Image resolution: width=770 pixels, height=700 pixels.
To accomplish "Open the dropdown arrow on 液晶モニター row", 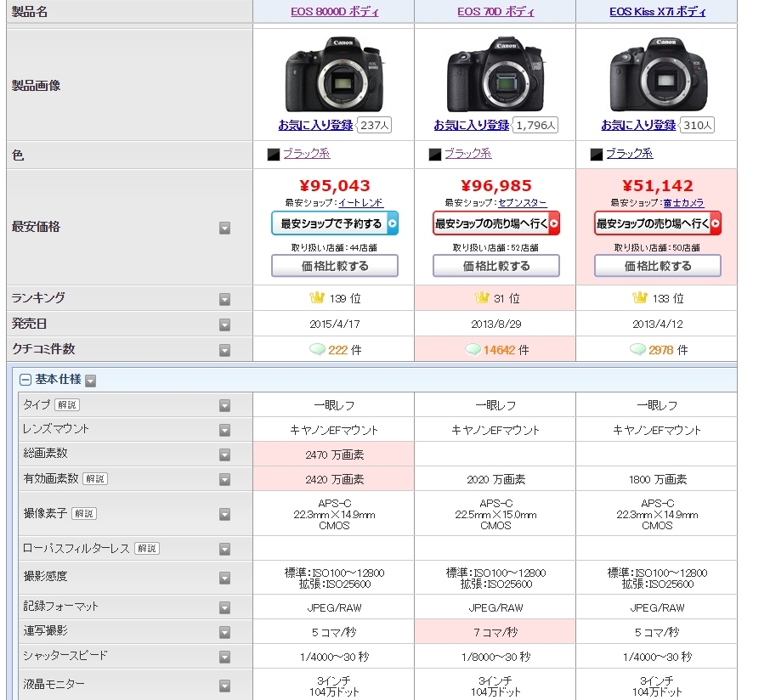I will (x=225, y=686).
